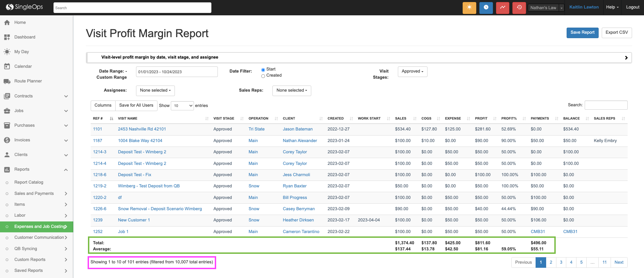This screenshot has height=278, width=644.
Task: Select the Start date filter radio button
Action: [x=263, y=70]
